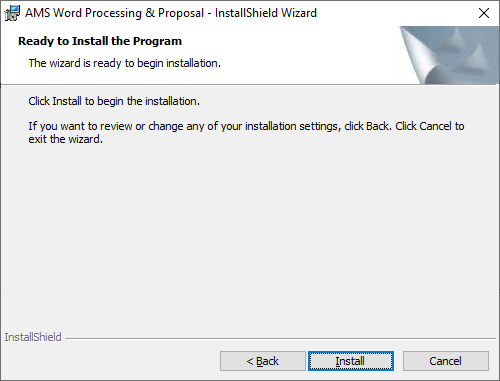Click the 'exit the wizard.' text line

(65, 139)
